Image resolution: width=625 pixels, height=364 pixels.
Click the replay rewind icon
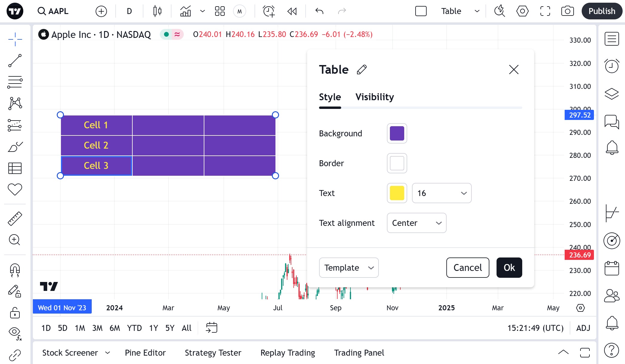292,11
